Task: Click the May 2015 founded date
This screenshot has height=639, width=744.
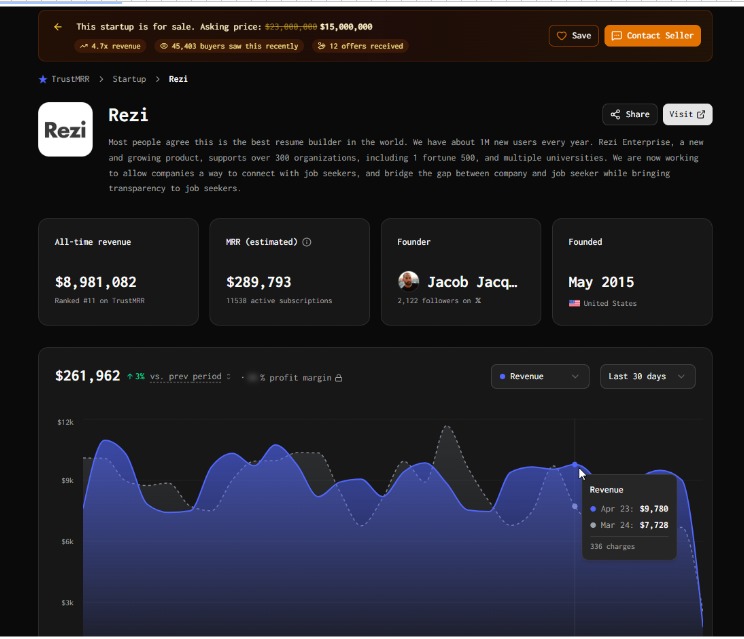Action: point(601,282)
